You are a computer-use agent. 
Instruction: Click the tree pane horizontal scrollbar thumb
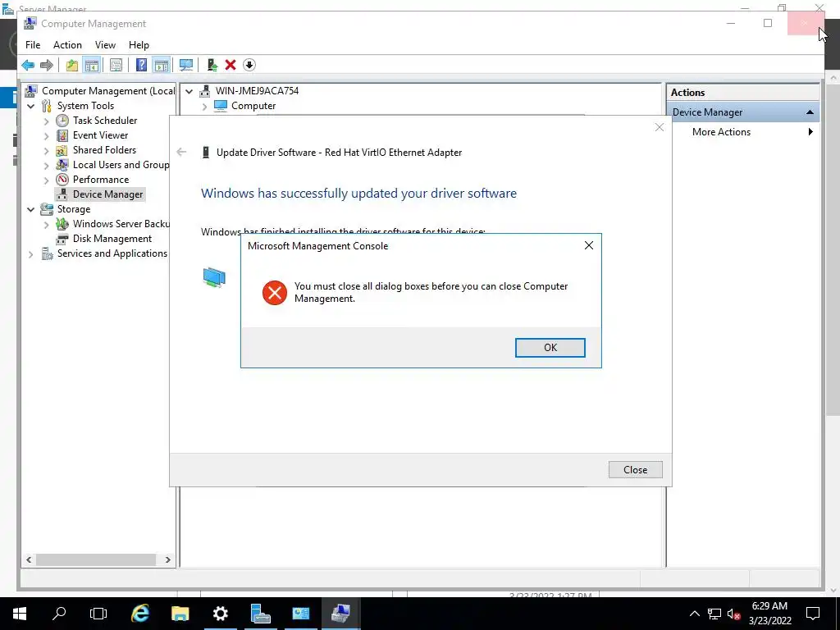96,559
